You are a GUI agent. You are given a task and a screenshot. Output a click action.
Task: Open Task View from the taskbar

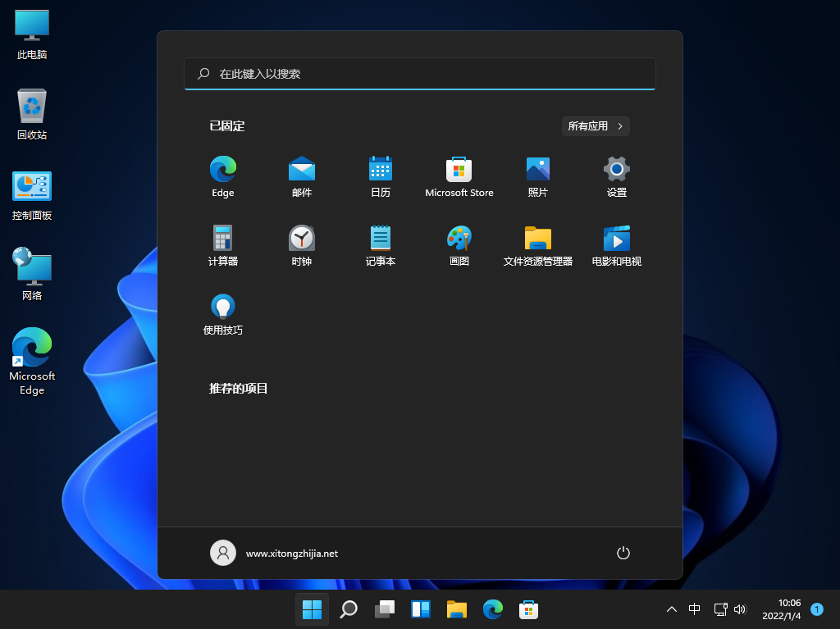click(x=385, y=609)
